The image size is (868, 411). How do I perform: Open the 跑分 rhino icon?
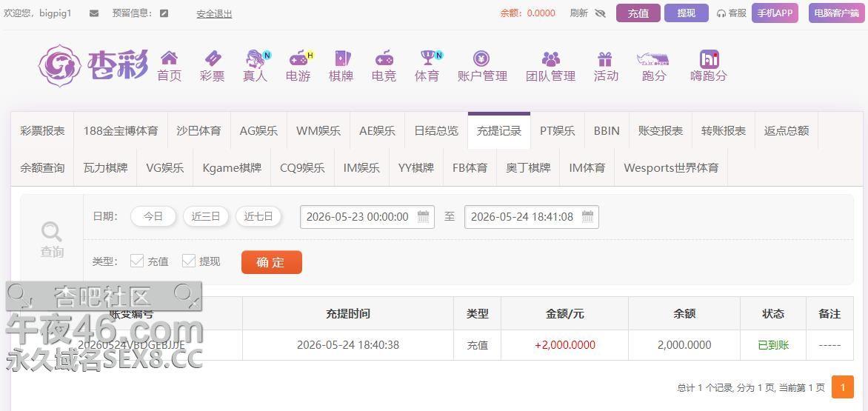(x=654, y=59)
